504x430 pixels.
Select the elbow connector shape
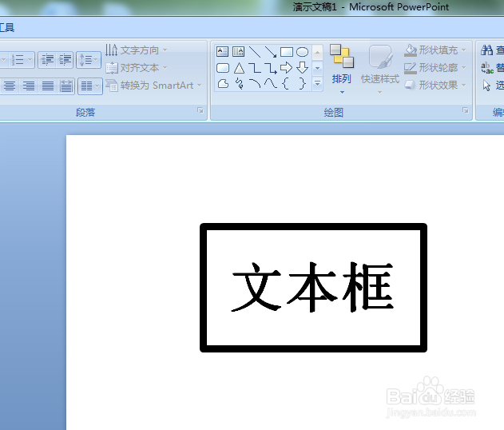255,68
